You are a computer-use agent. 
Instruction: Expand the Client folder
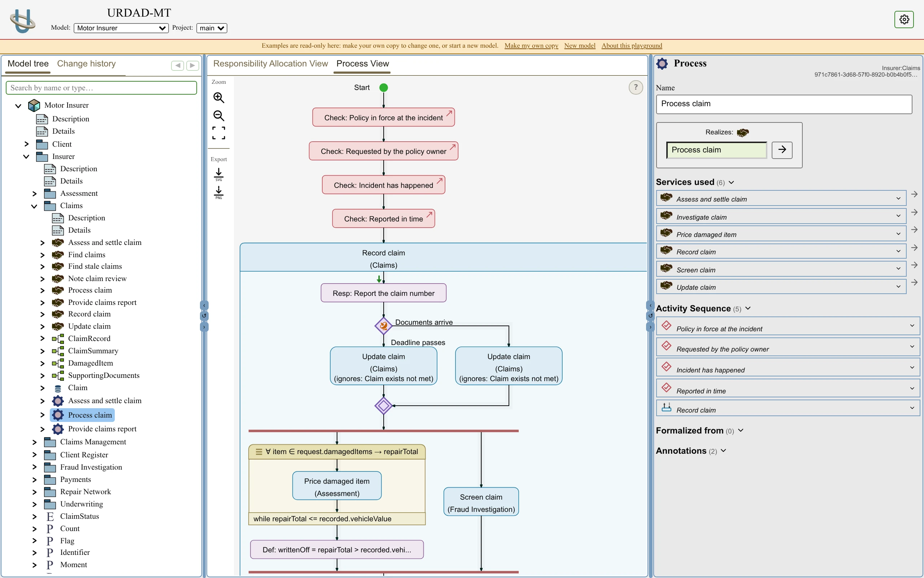click(x=26, y=144)
